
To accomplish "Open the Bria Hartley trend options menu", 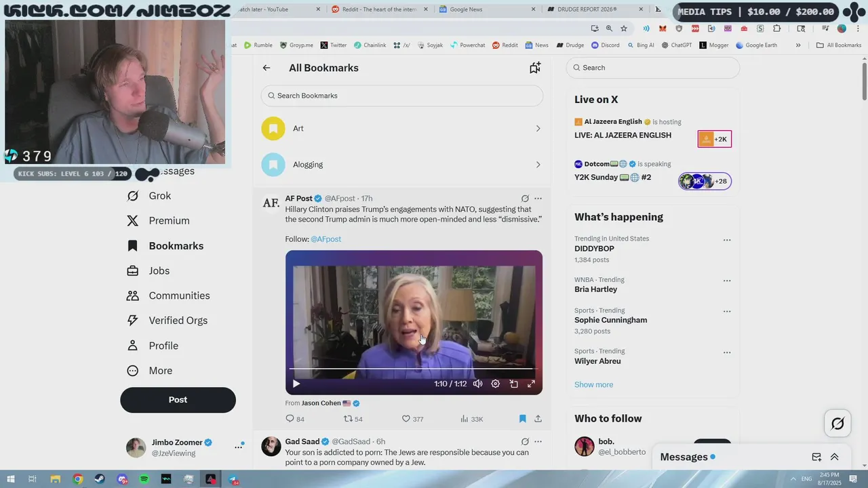I will coord(727,281).
